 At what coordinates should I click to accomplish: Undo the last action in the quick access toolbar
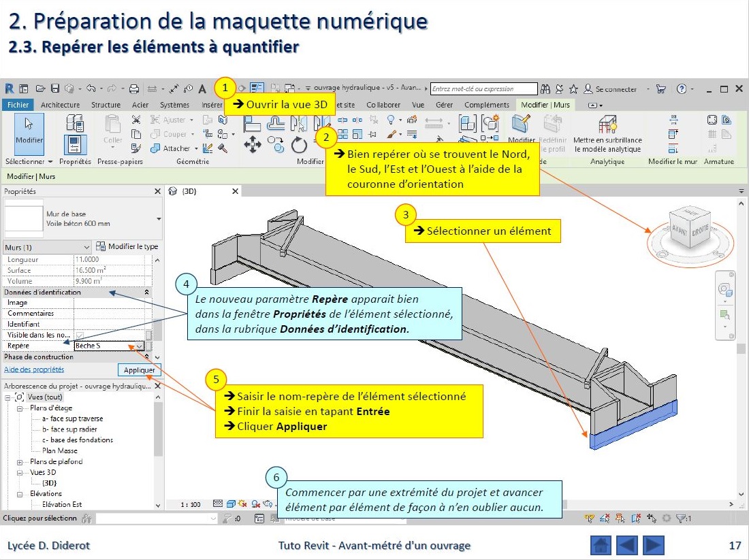point(91,88)
